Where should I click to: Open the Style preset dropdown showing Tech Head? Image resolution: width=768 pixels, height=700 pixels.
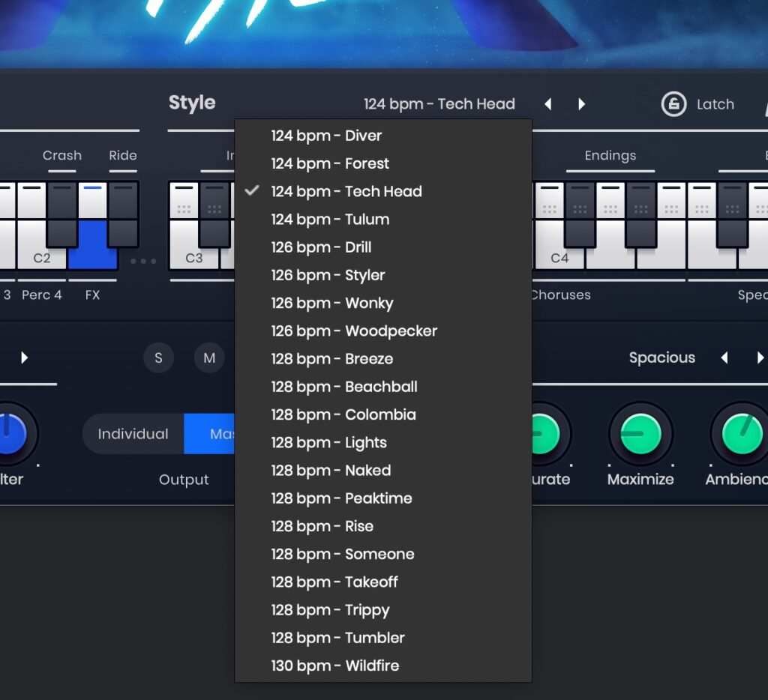(x=439, y=104)
